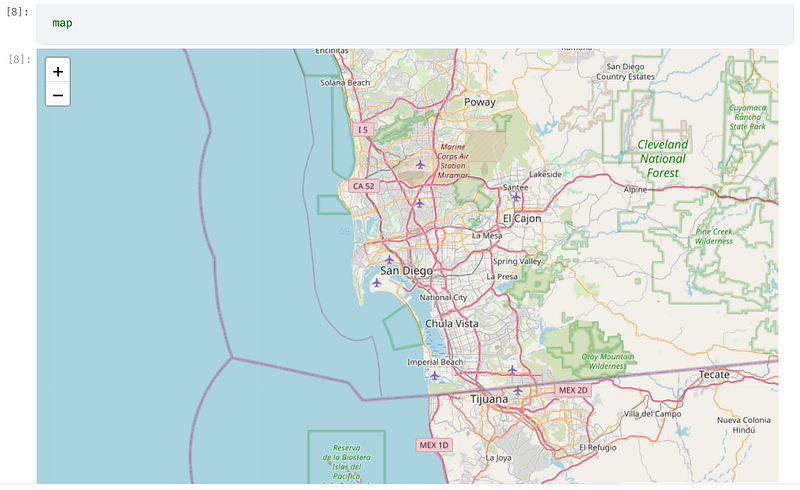Click the 'La Joya' label
800x490 pixels.
498,458
